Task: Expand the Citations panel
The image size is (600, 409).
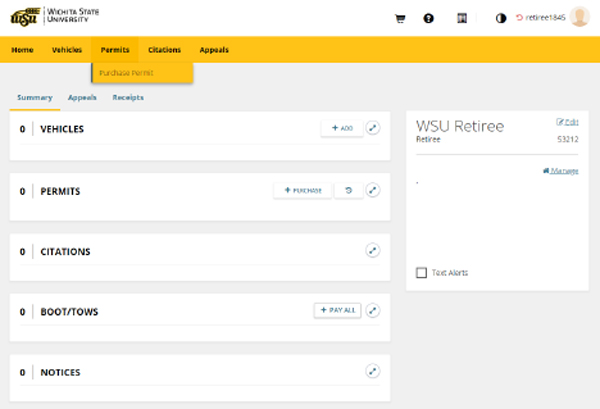Action: pos(373,251)
